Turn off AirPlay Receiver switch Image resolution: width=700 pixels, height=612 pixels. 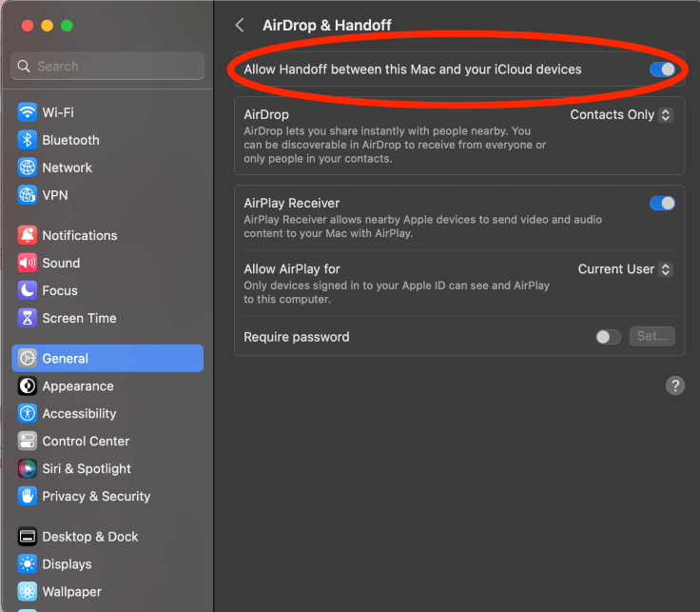662,203
